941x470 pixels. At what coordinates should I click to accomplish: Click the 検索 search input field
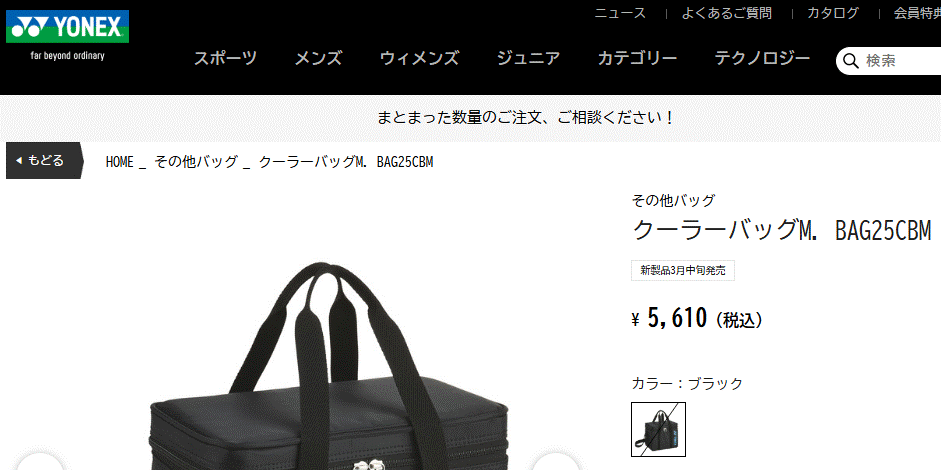(902, 61)
